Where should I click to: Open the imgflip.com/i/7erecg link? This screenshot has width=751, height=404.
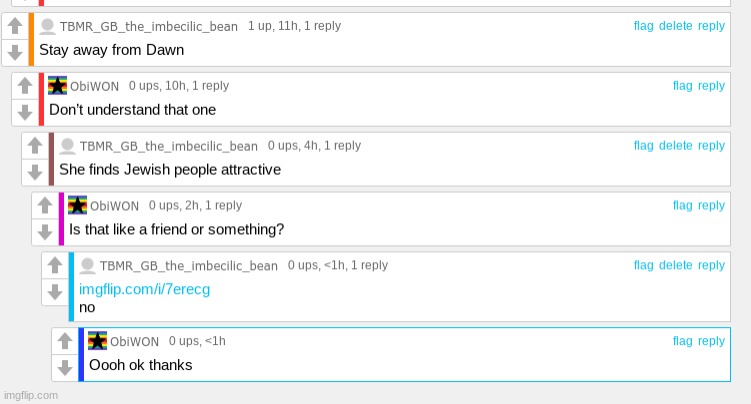pos(144,289)
